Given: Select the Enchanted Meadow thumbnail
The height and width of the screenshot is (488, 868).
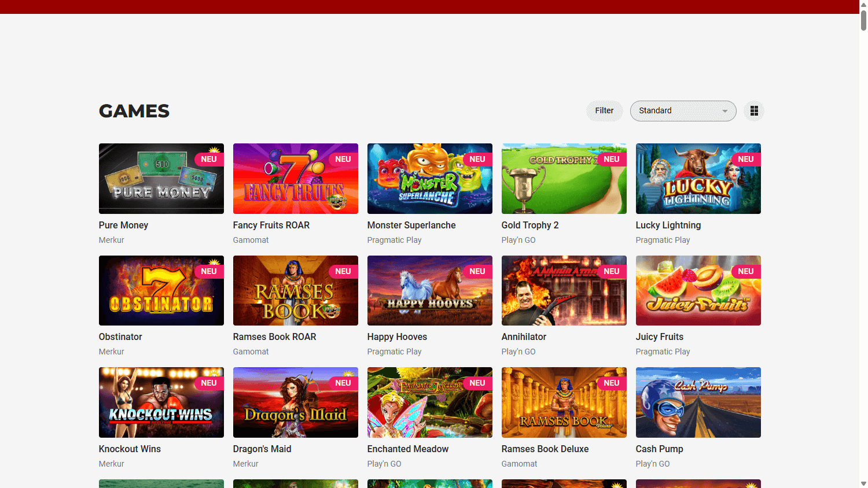Looking at the screenshot, I should [x=429, y=402].
